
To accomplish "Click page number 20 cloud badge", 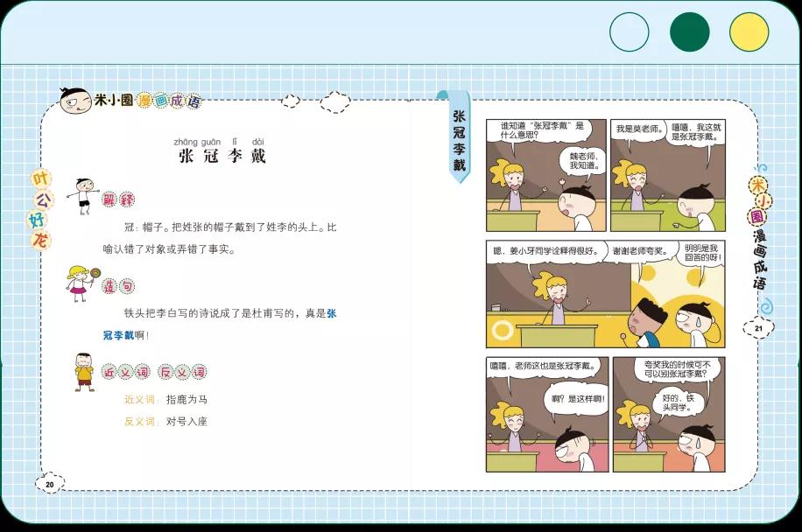I will pyautogui.click(x=49, y=483).
